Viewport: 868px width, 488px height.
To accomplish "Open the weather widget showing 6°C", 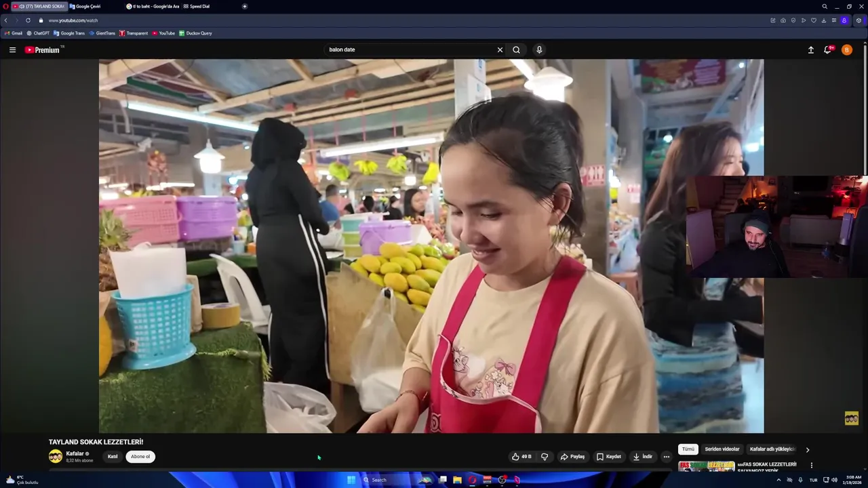I will tap(22, 480).
